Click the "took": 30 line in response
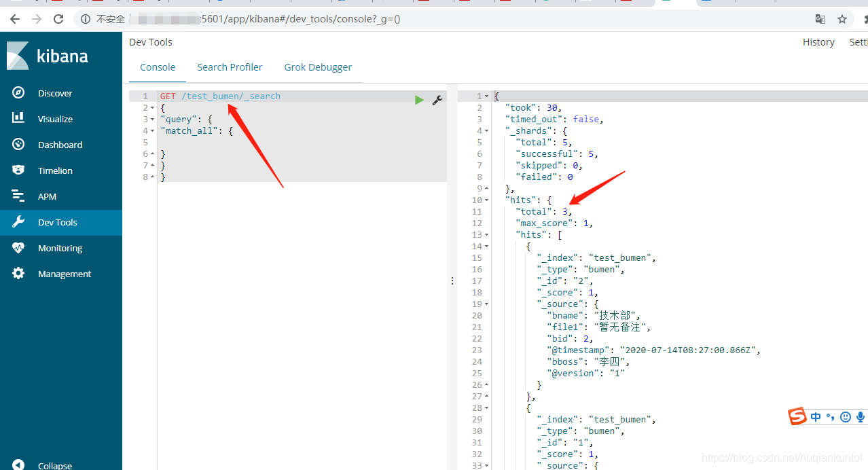 [533, 108]
